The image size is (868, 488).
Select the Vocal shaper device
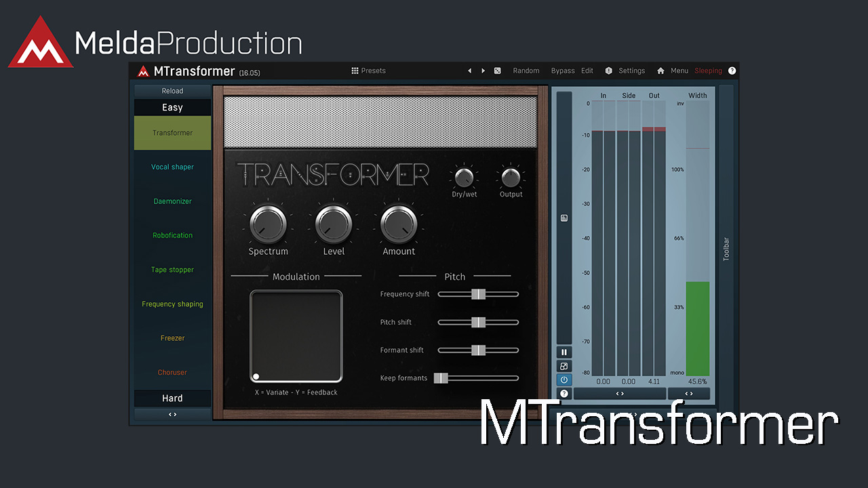tap(172, 167)
